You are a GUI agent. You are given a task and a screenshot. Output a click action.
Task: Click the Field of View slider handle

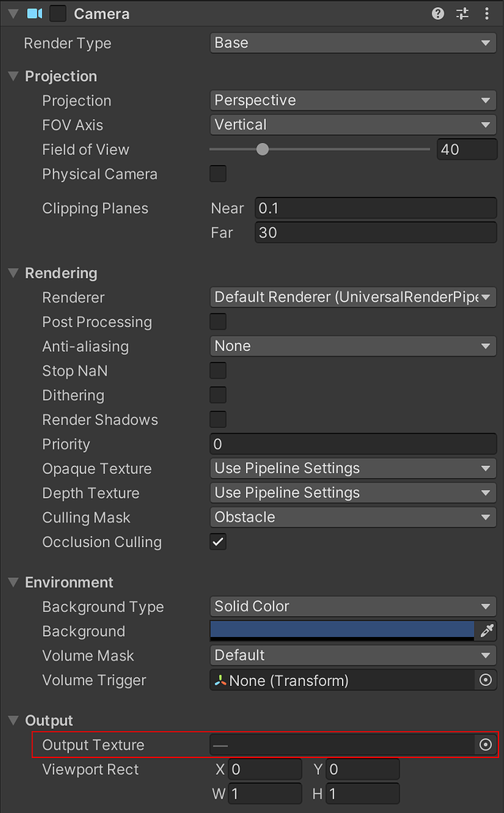263,149
